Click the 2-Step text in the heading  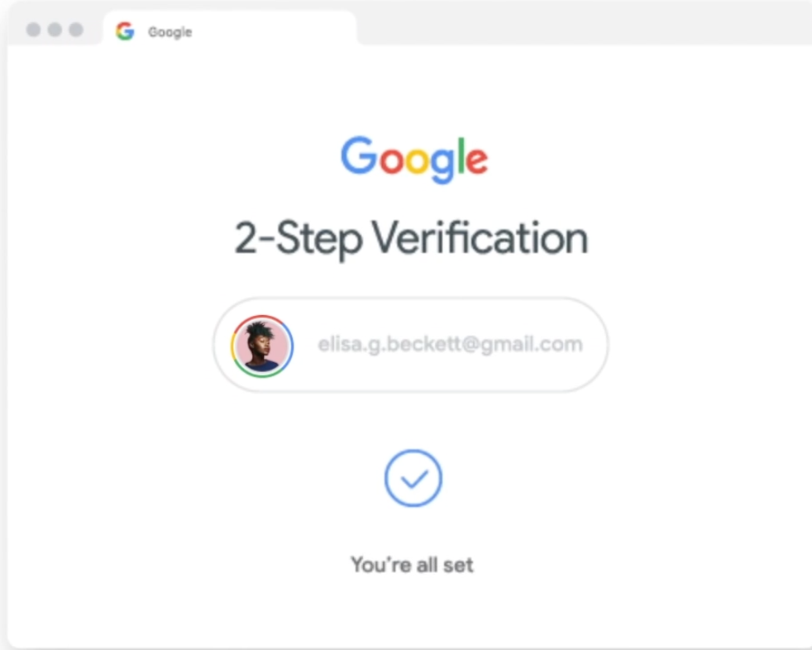tap(299, 240)
